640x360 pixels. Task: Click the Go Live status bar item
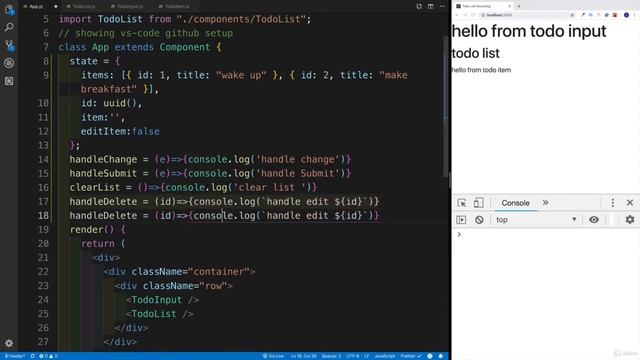click(273, 356)
